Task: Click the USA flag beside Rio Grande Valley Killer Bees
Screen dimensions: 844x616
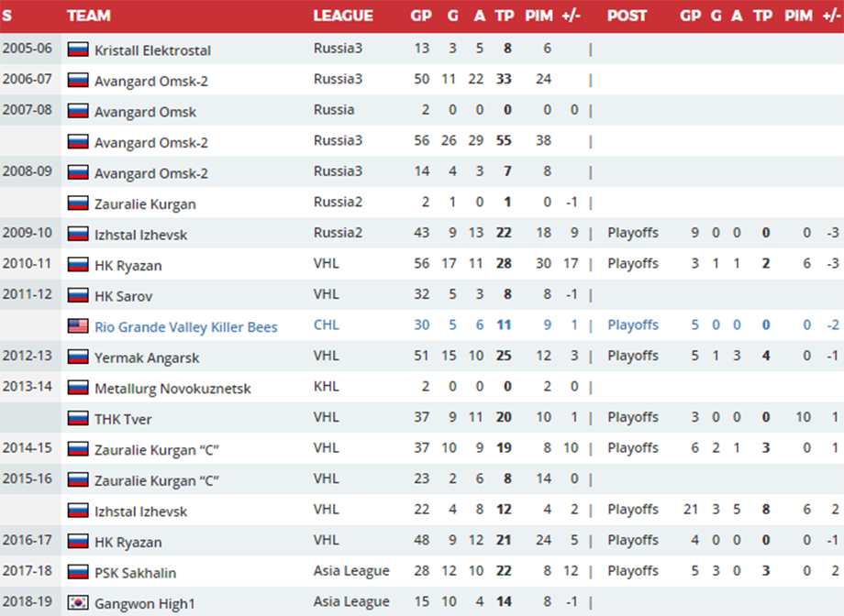Action: [x=78, y=326]
